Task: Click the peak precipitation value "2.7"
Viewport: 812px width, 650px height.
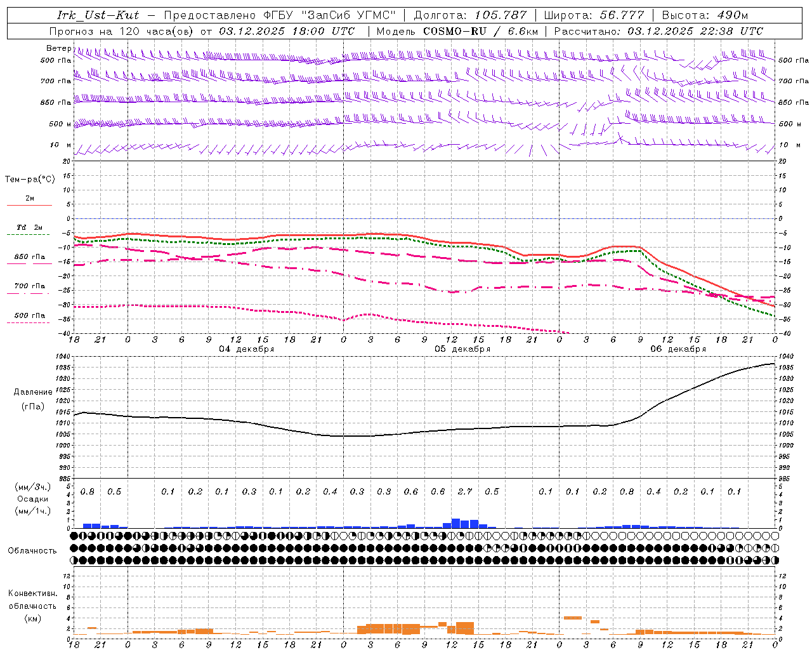Action: (465, 491)
